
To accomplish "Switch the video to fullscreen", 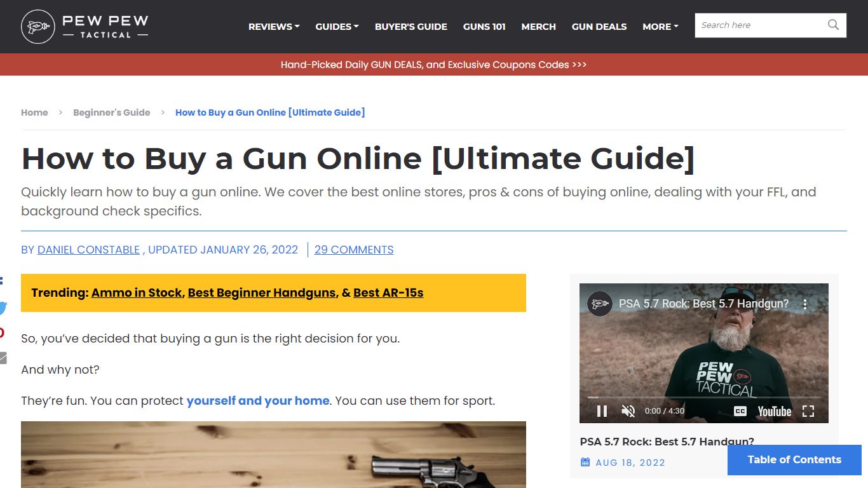I will (x=808, y=411).
